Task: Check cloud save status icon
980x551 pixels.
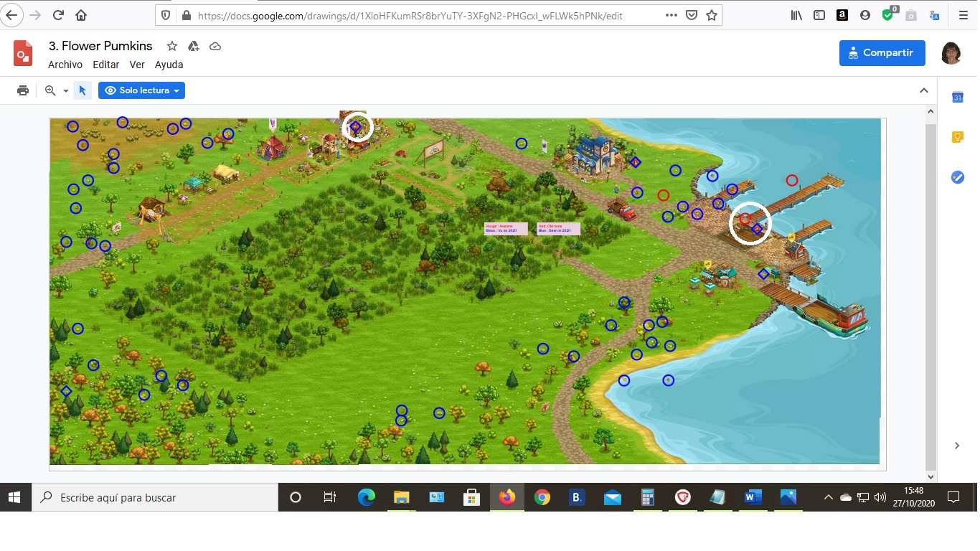Action: click(215, 46)
